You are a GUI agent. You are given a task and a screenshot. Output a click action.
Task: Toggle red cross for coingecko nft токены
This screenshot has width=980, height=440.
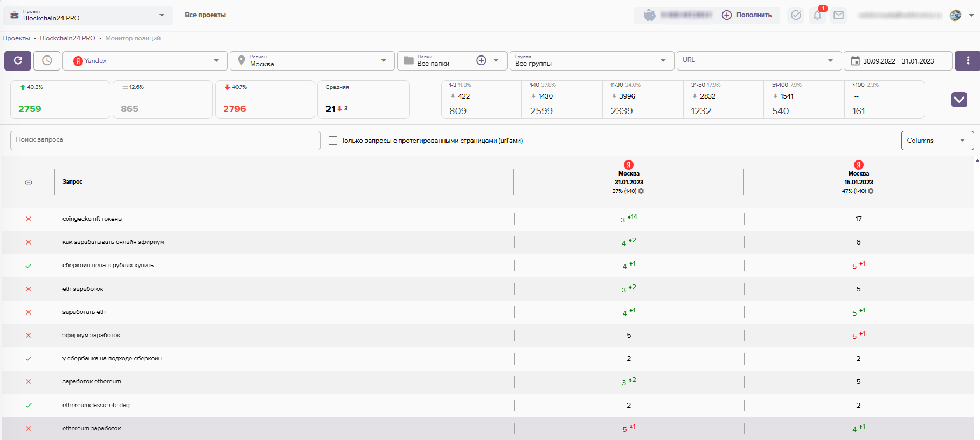(x=29, y=219)
